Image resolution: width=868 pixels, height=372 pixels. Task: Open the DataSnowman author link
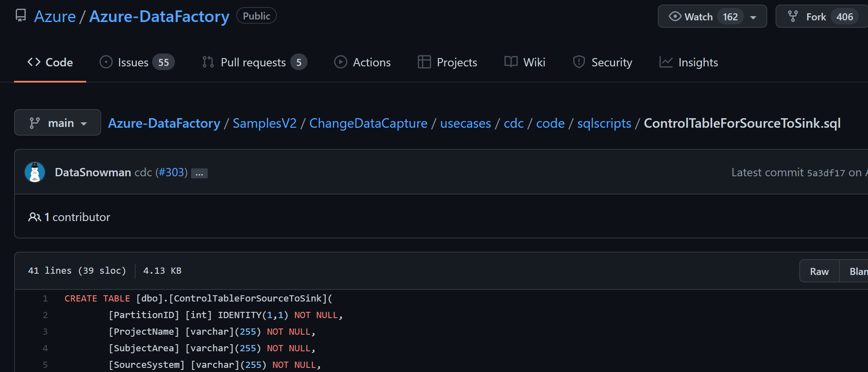(x=93, y=172)
